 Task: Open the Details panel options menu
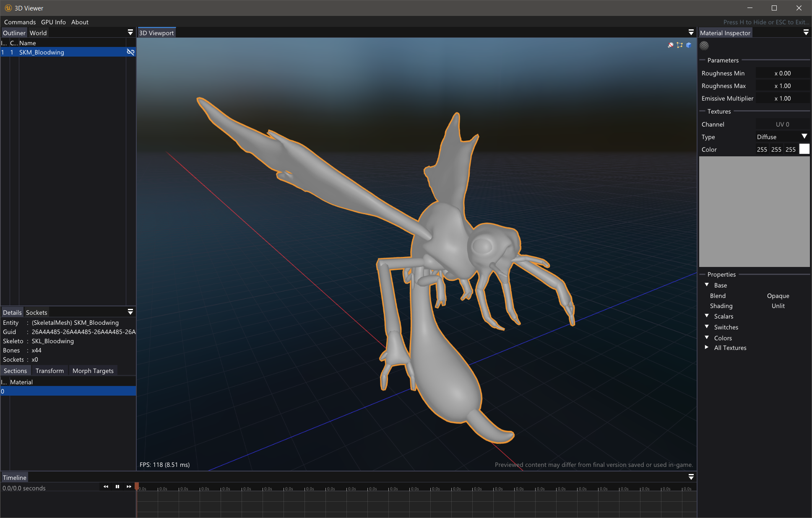tap(130, 312)
